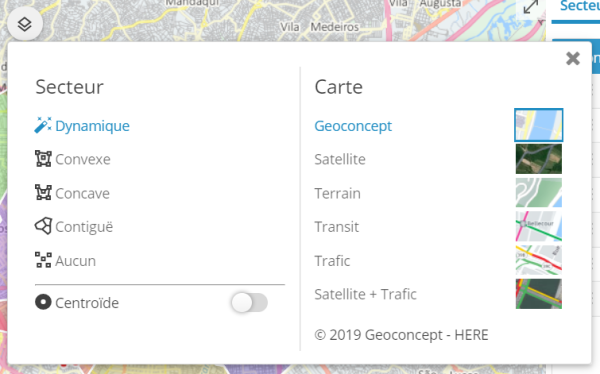Click the Satellite preview thumbnail
Image resolution: width=600 pixels, height=374 pixels.
pos(539,159)
